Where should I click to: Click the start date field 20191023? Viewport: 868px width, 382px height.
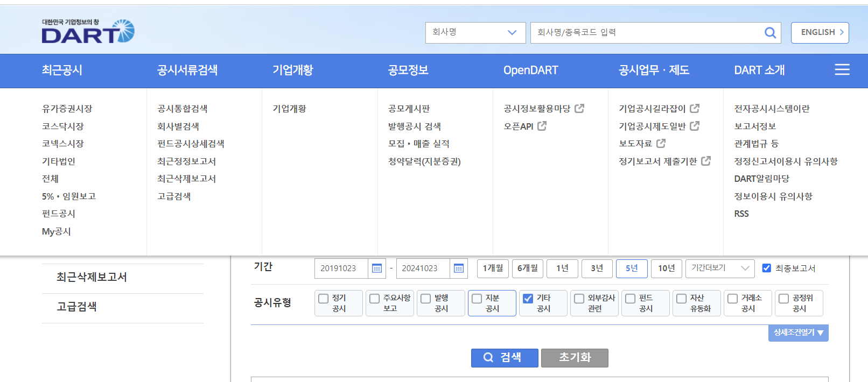pyautogui.click(x=341, y=268)
